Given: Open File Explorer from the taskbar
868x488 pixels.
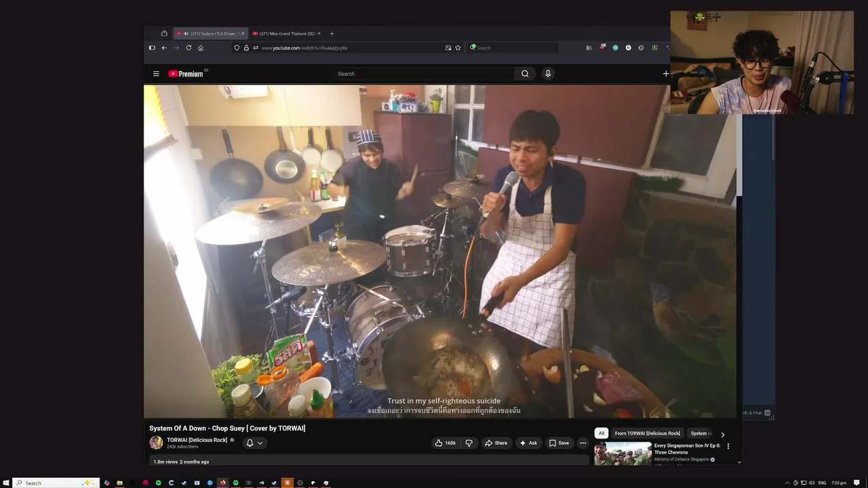Looking at the screenshot, I should [x=119, y=483].
